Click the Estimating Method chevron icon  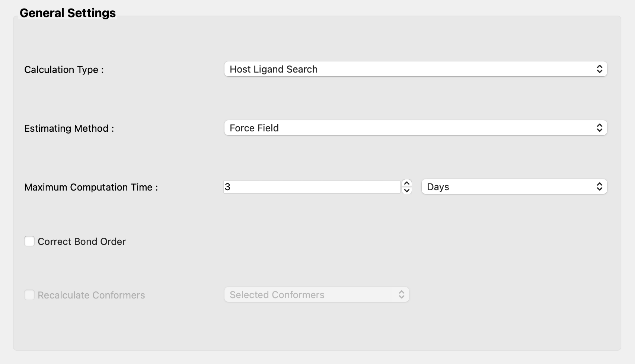(x=600, y=128)
